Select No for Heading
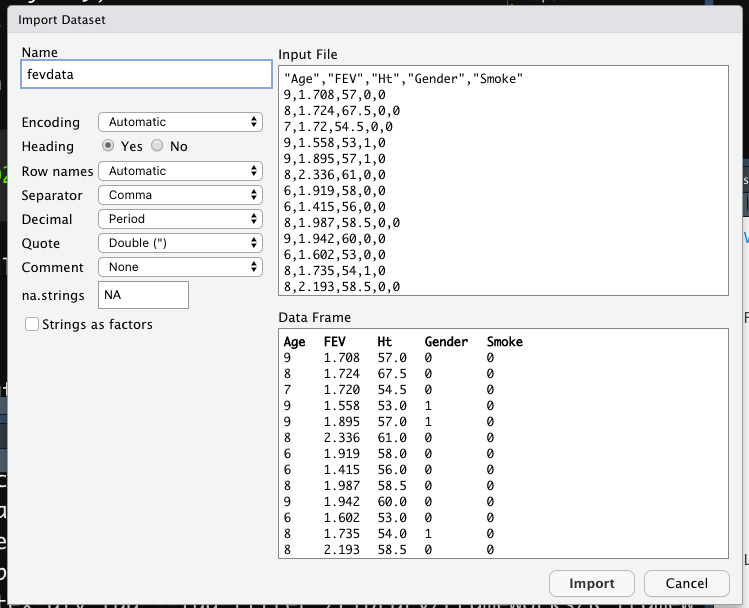Image resolution: width=749 pixels, height=608 pixels. 158,146
